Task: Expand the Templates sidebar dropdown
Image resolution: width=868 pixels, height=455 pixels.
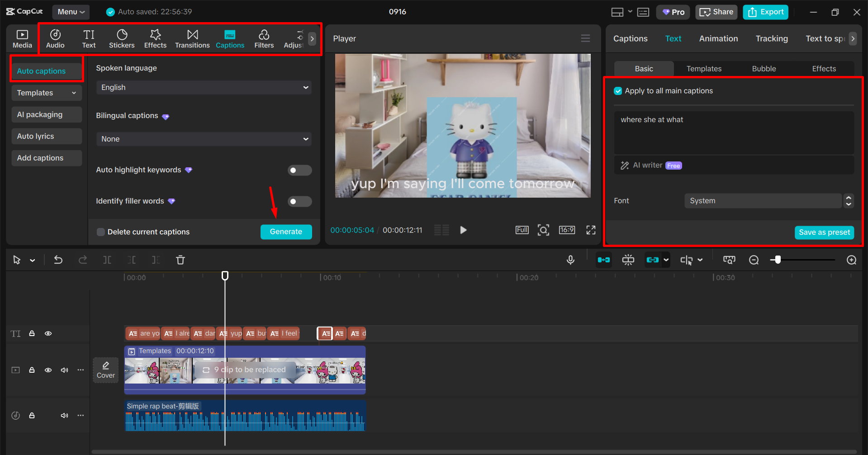Action: coord(47,93)
